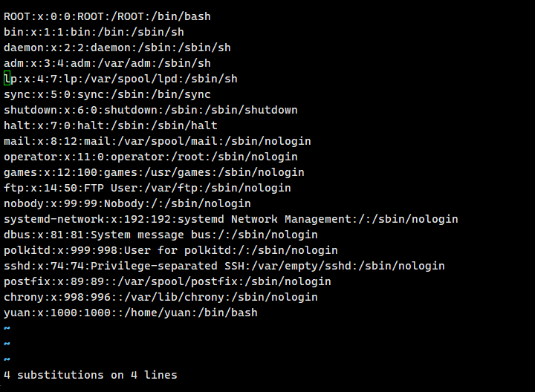Position cursor on the operator line
Screen dimensions: 535x392
click(150, 157)
